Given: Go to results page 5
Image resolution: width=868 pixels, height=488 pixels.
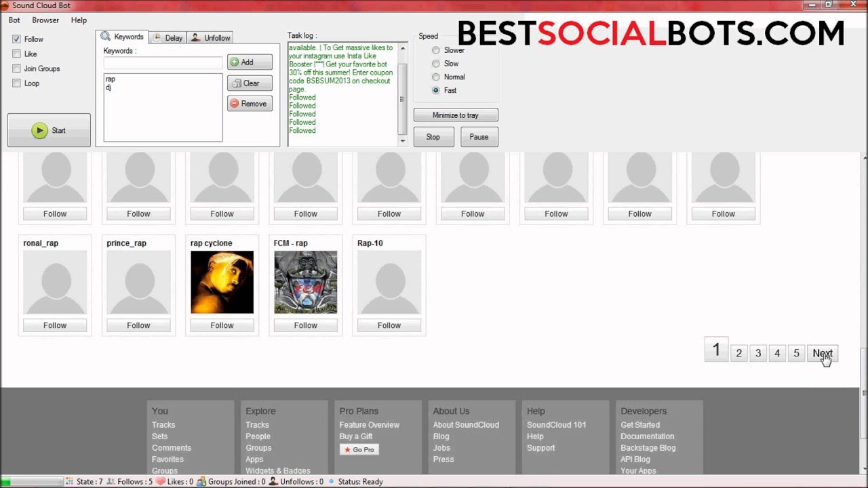Looking at the screenshot, I should 796,353.
